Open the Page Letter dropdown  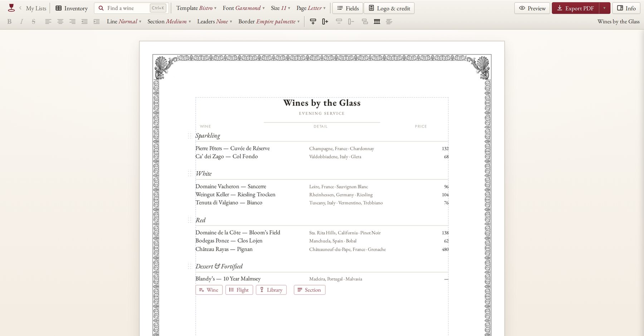[311, 8]
